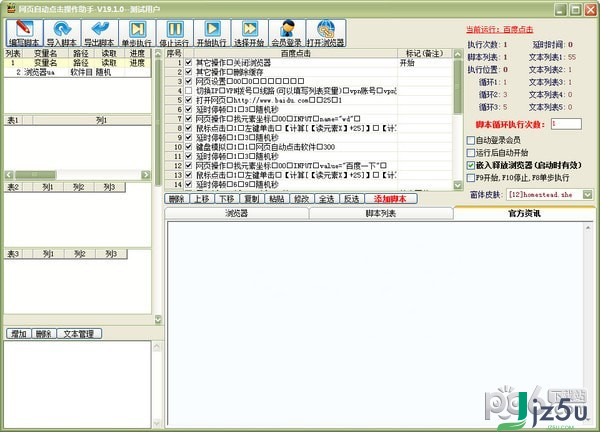Uncheck step 1 关闭浏览器 checkbox
The height and width of the screenshot is (432, 600).
click(x=189, y=62)
